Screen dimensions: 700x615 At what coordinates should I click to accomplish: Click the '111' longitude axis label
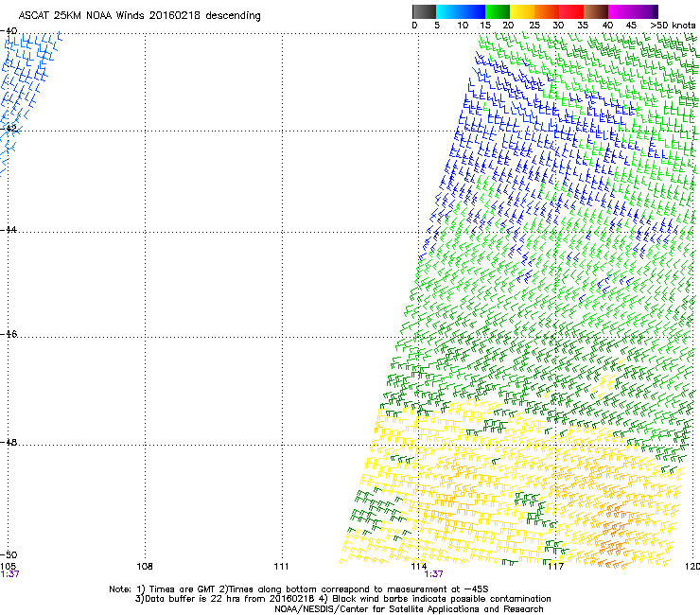pyautogui.click(x=281, y=566)
